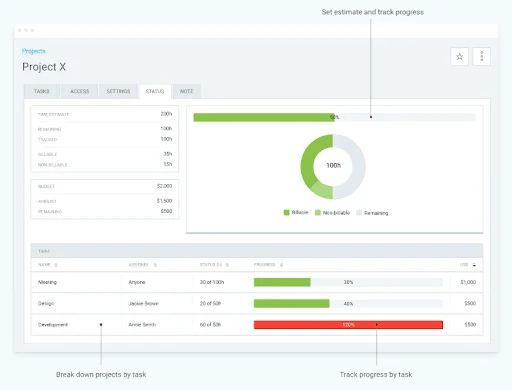
Task: Click the Amount $1,500 value
Action: click(164, 201)
